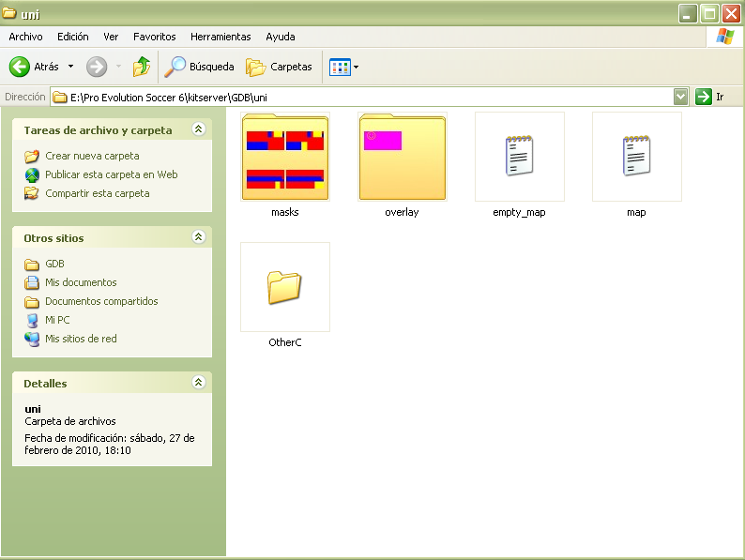Collapse the Tareas de archivo y carpeta panel
This screenshot has height=560, width=745.
(x=199, y=129)
